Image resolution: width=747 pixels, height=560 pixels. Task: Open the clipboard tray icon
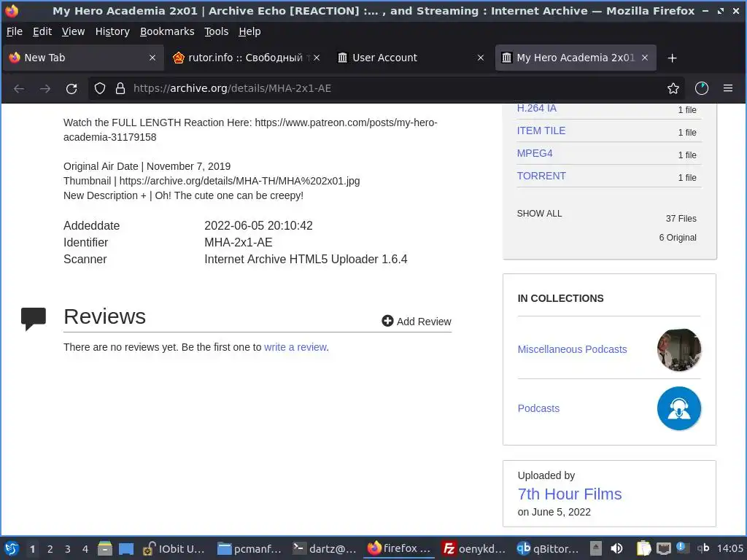pyautogui.click(x=643, y=548)
